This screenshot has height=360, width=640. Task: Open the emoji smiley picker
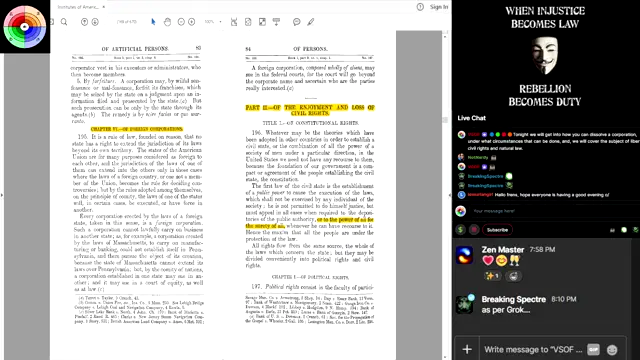click(612, 350)
